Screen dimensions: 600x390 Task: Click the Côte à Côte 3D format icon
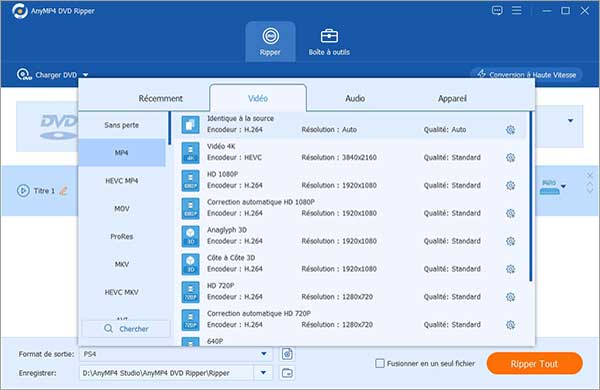(x=190, y=264)
